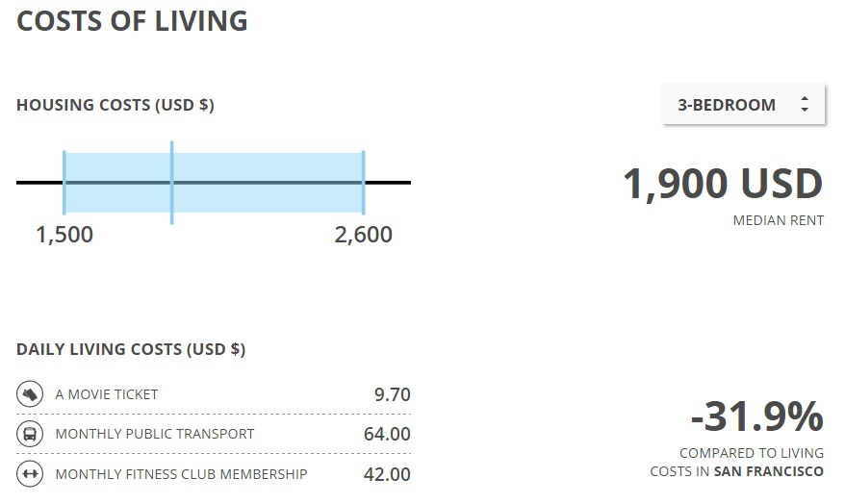Viewport: 845px width, 504px height.
Task: Click the up-down arrows on bedroom selector
Action: point(805,104)
